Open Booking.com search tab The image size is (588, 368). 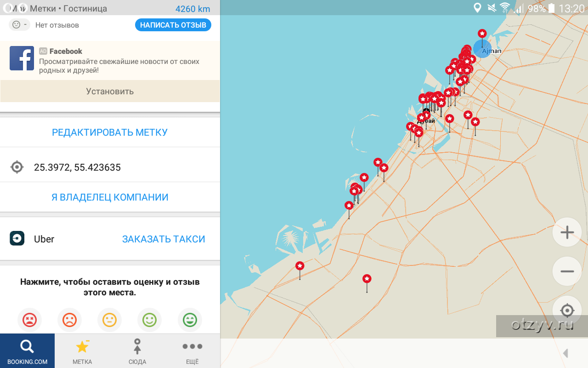(27, 351)
